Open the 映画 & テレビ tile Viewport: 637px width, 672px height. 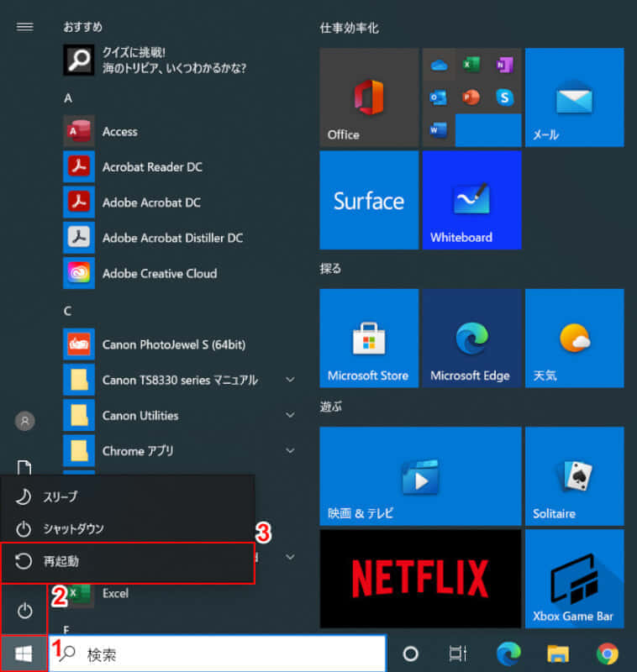pos(420,476)
